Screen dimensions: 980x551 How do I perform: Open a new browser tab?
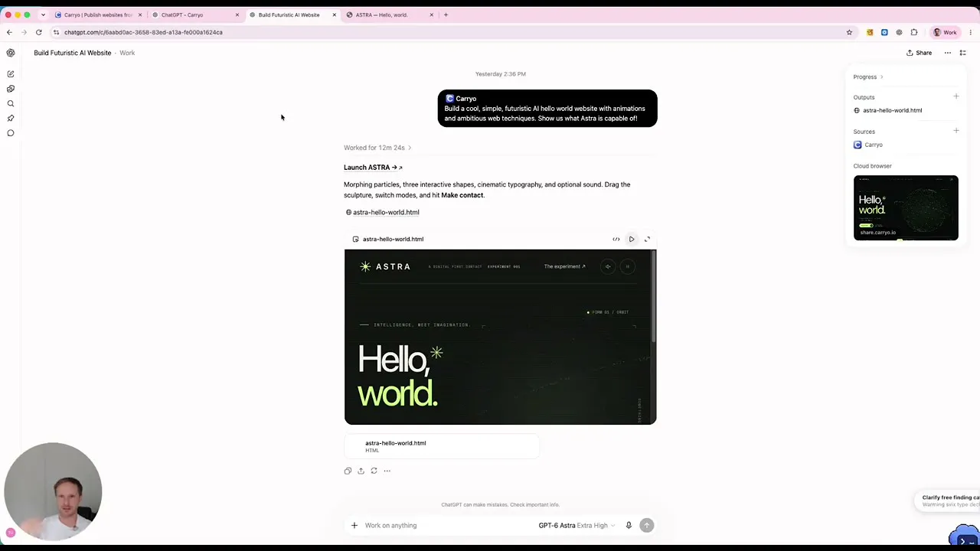[x=446, y=15]
